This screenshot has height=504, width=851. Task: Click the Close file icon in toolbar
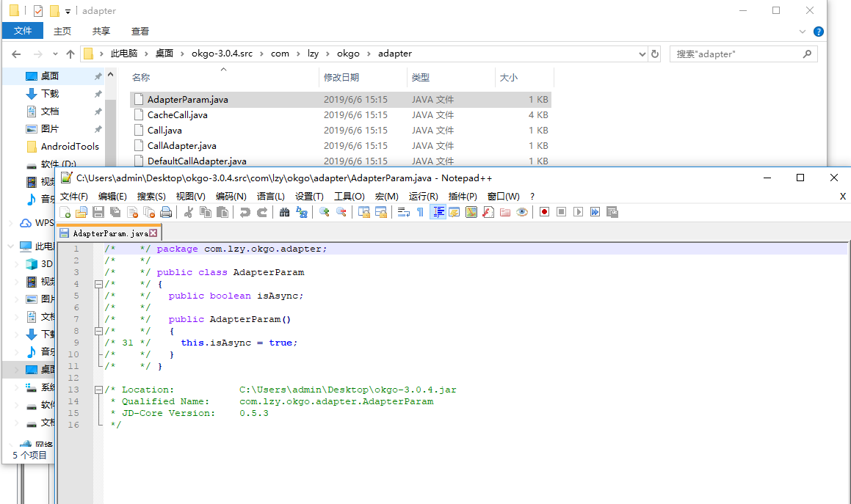pos(132,212)
